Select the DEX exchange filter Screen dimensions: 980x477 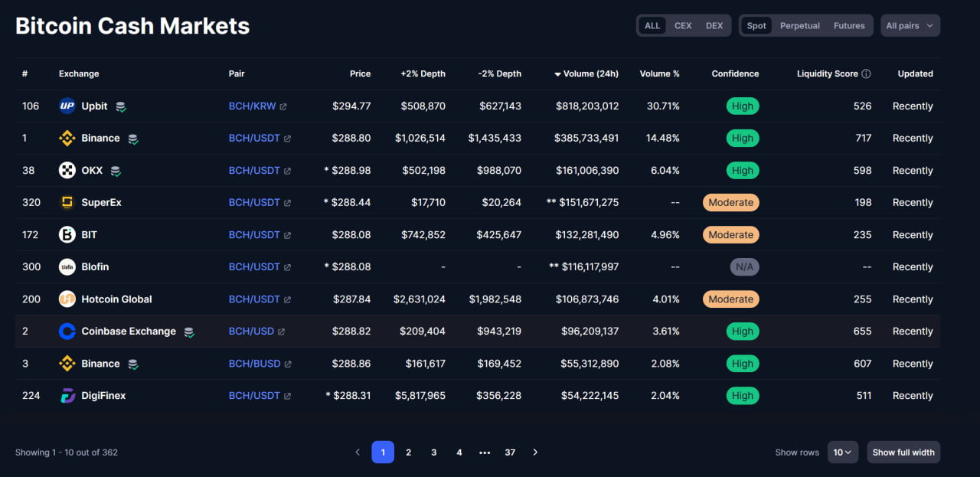tap(714, 25)
